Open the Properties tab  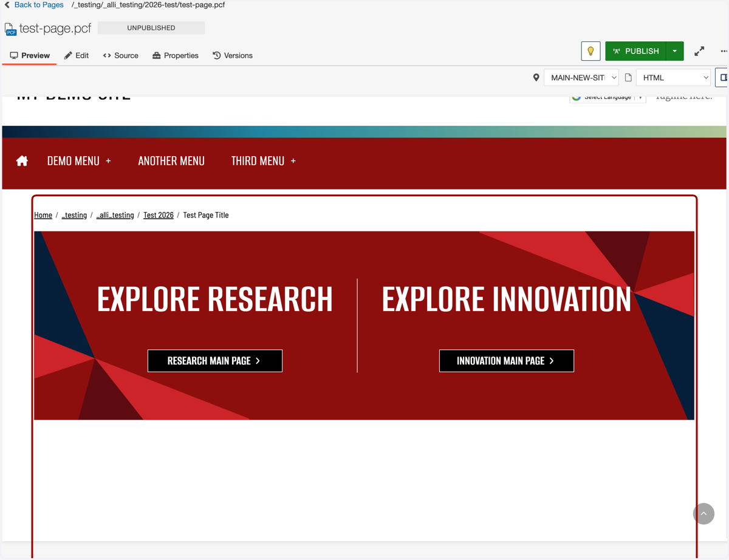point(175,55)
